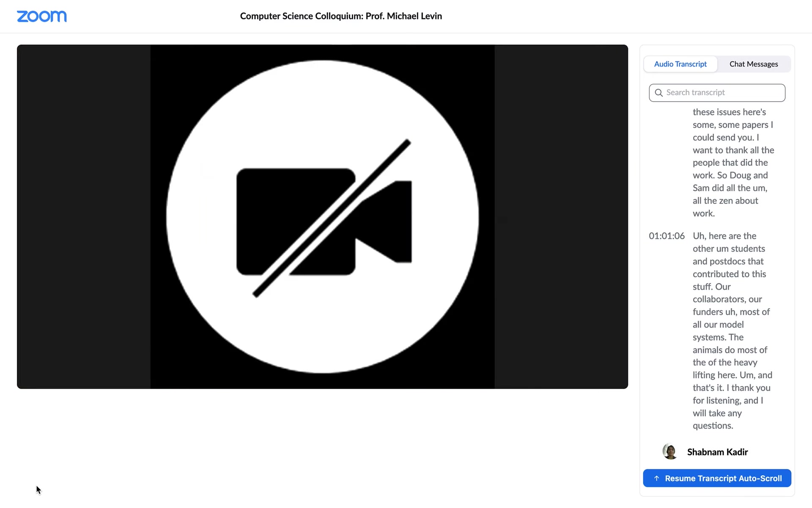Open the Chat Messages tab
This screenshot has width=812, height=508.
click(x=753, y=64)
